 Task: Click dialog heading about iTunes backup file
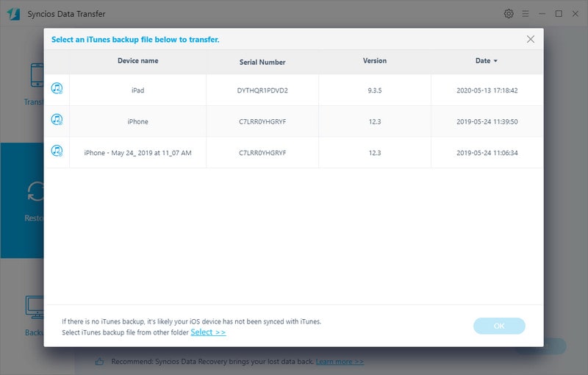pyautogui.click(x=135, y=40)
